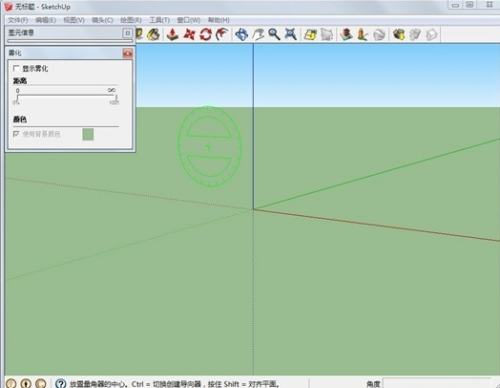Click the fog color swatch
The width and height of the screenshot is (500, 388).
[88, 134]
